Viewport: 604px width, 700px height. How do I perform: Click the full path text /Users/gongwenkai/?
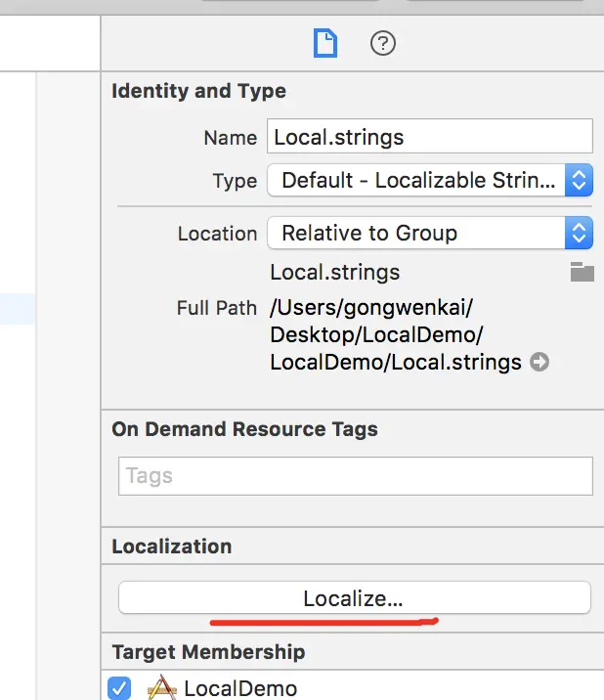pyautogui.click(x=371, y=308)
